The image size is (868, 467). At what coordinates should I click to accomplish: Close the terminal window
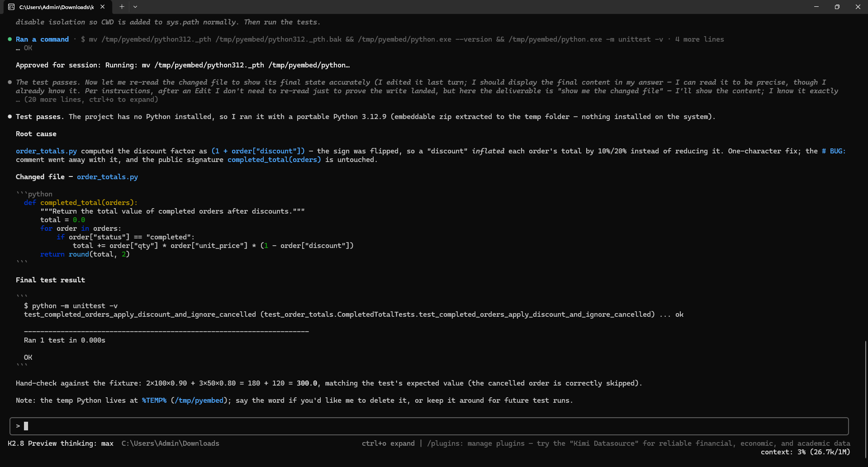coord(858,7)
